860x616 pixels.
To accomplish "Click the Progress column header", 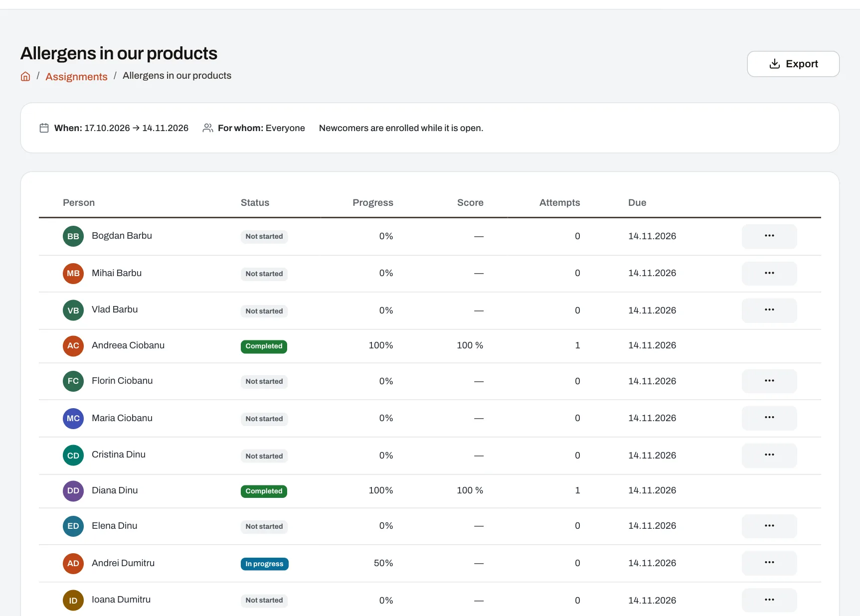I will pyautogui.click(x=373, y=202).
